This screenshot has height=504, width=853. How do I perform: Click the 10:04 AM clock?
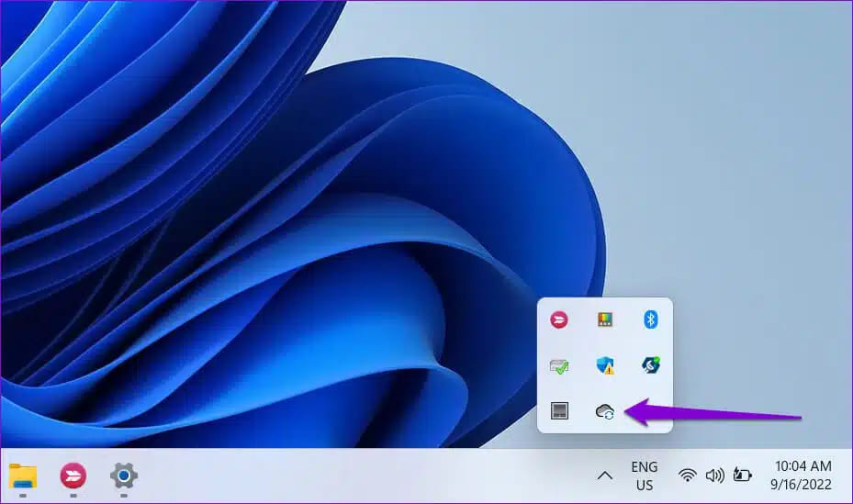click(x=802, y=466)
